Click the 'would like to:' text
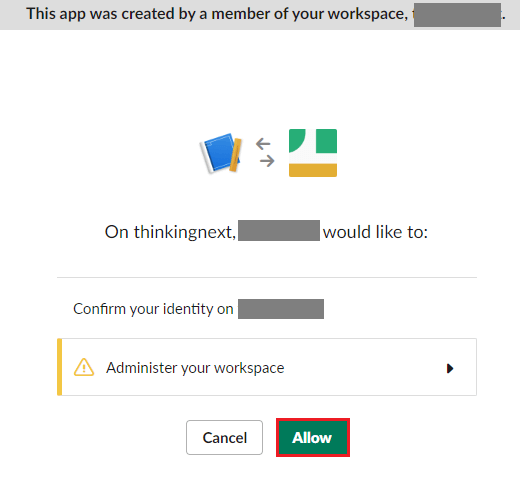 (x=375, y=232)
